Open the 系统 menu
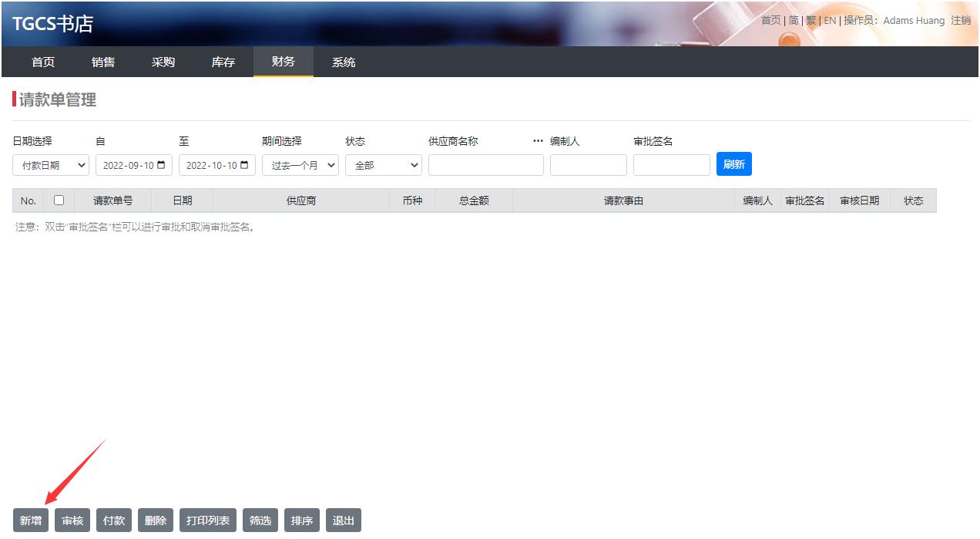Image resolution: width=980 pixels, height=539 pixels. tap(344, 62)
